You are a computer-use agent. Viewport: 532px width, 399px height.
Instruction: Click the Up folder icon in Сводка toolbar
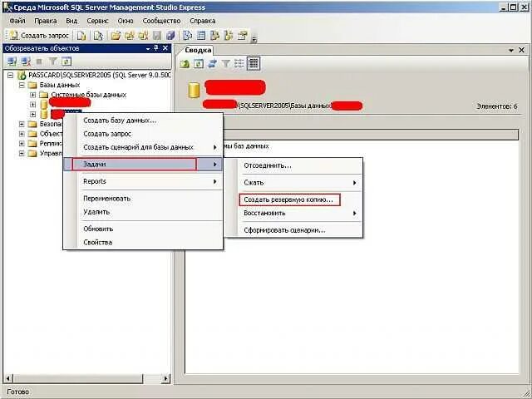185,63
